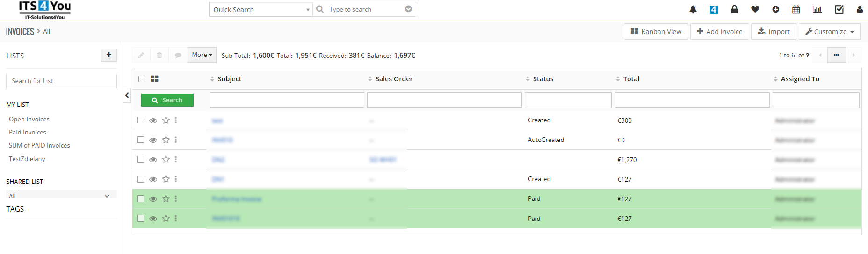Screen dimensions: 868x254
Task: Star the €300 invoice row
Action: 166,120
